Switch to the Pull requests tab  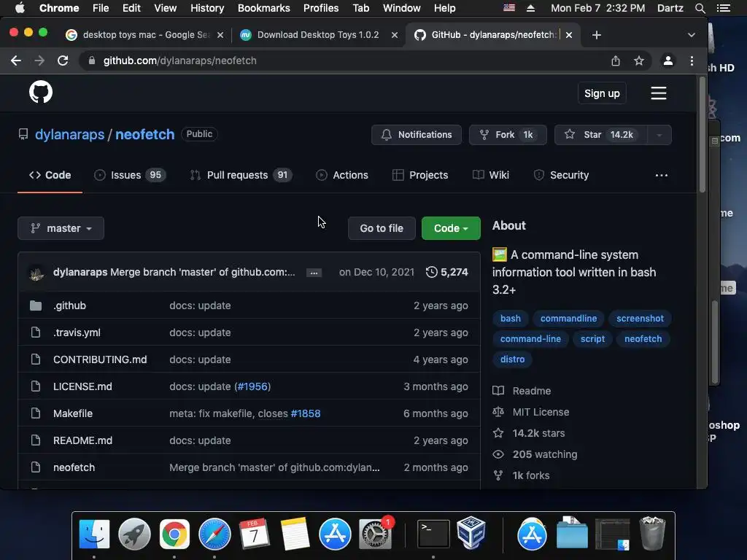coord(241,175)
